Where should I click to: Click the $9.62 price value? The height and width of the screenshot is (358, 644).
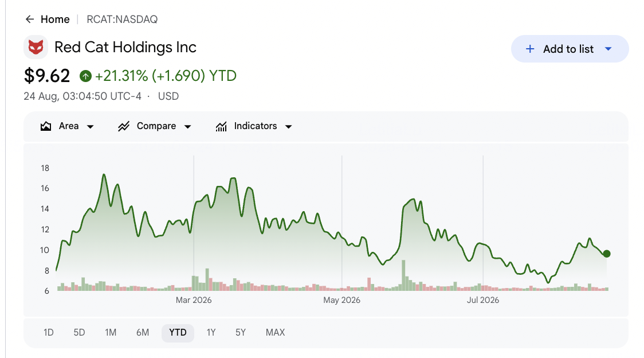[47, 76]
